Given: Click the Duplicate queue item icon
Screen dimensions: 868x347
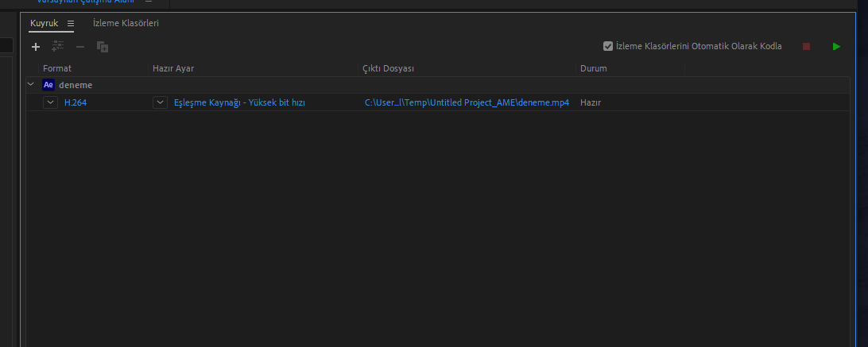Looking at the screenshot, I should pos(103,47).
